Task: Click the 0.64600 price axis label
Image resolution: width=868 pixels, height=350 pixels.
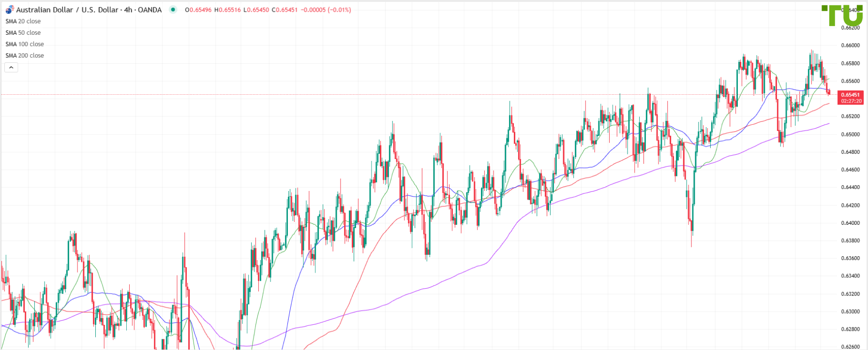Action: [x=850, y=170]
